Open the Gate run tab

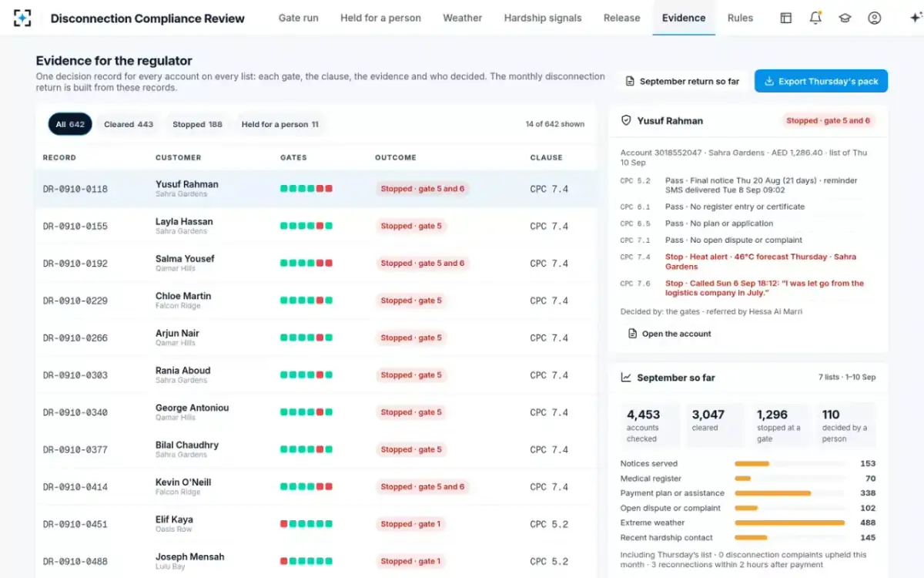(298, 18)
